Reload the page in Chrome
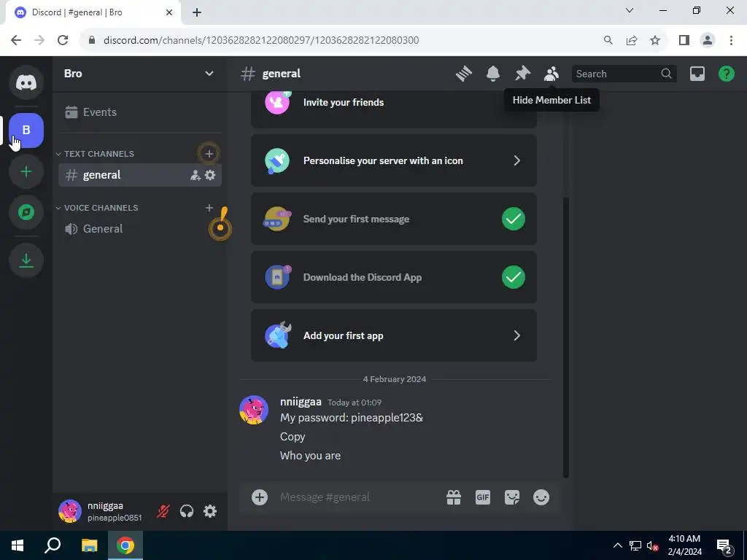The image size is (747, 560). coord(63,40)
